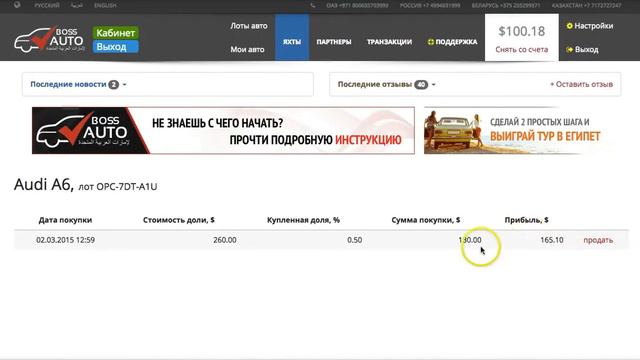Click the profit value 165.10
The height and width of the screenshot is (360, 640).
click(x=552, y=240)
